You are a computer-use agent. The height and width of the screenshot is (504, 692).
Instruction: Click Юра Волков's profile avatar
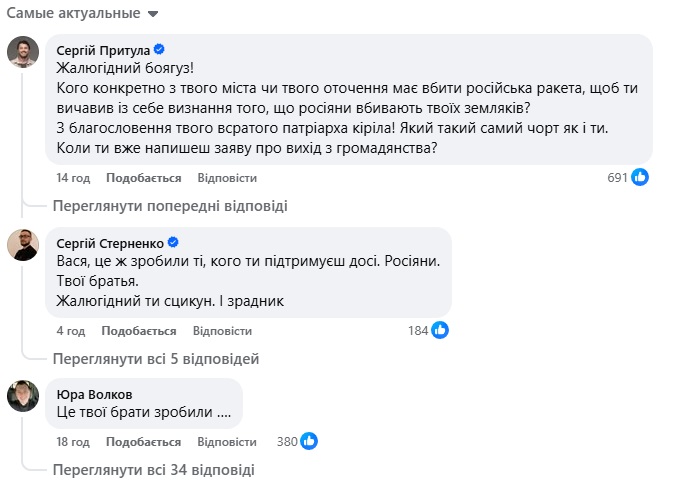click(x=23, y=397)
